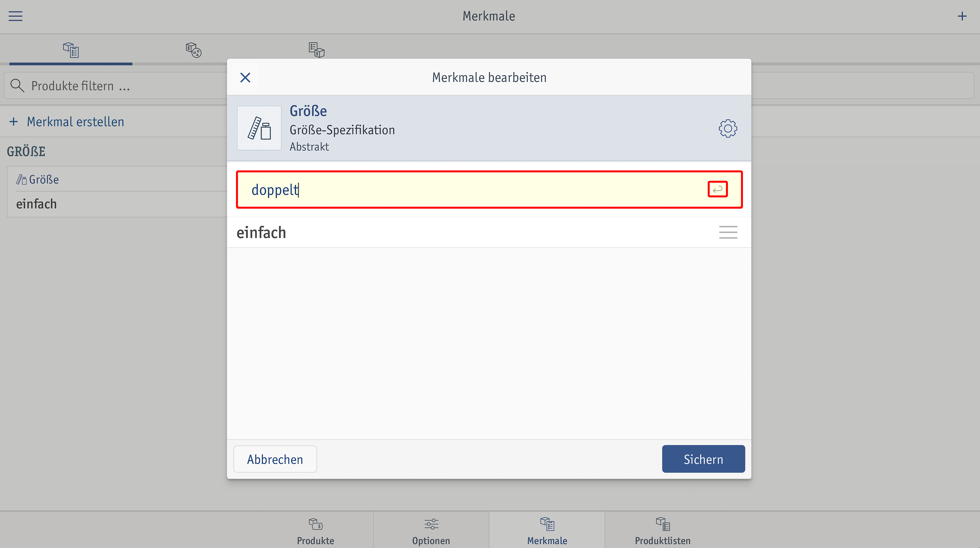Screen dimensions: 980x548
Task: Close the Merkmale bearbeiten dialog
Action: point(245,78)
